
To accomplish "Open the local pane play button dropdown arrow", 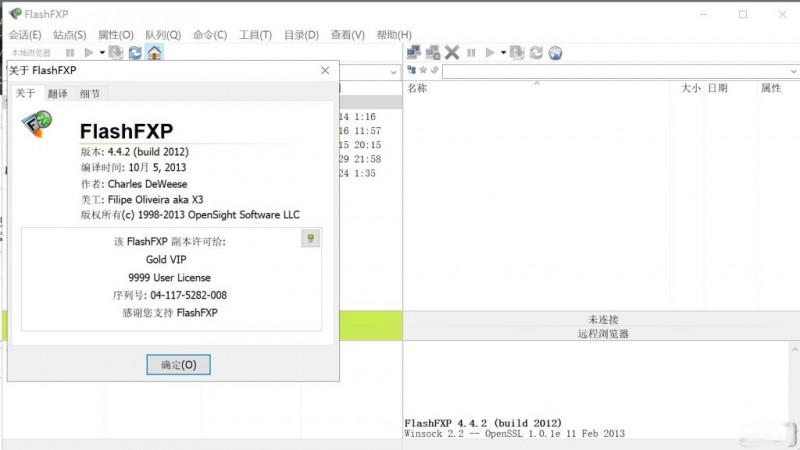I will click(102, 53).
